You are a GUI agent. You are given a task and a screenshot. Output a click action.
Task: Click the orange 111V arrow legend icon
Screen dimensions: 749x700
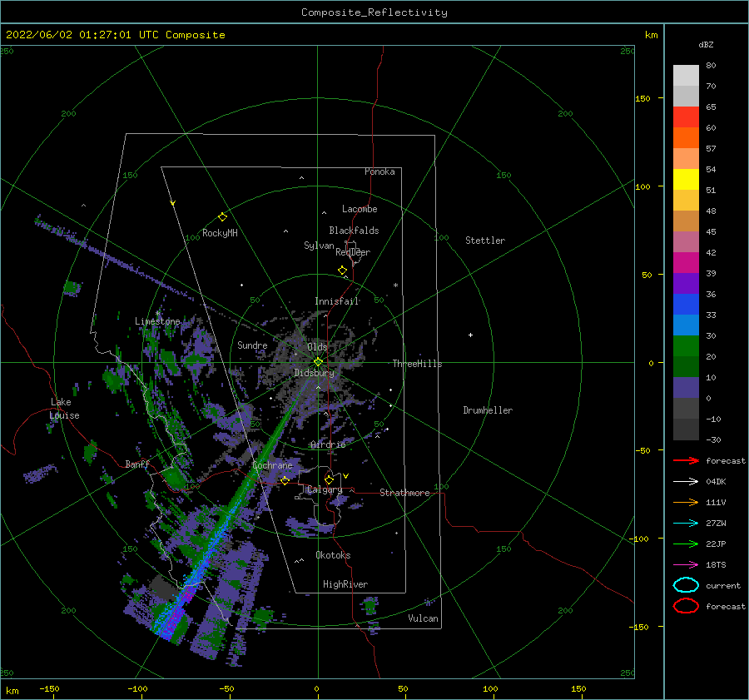686,502
